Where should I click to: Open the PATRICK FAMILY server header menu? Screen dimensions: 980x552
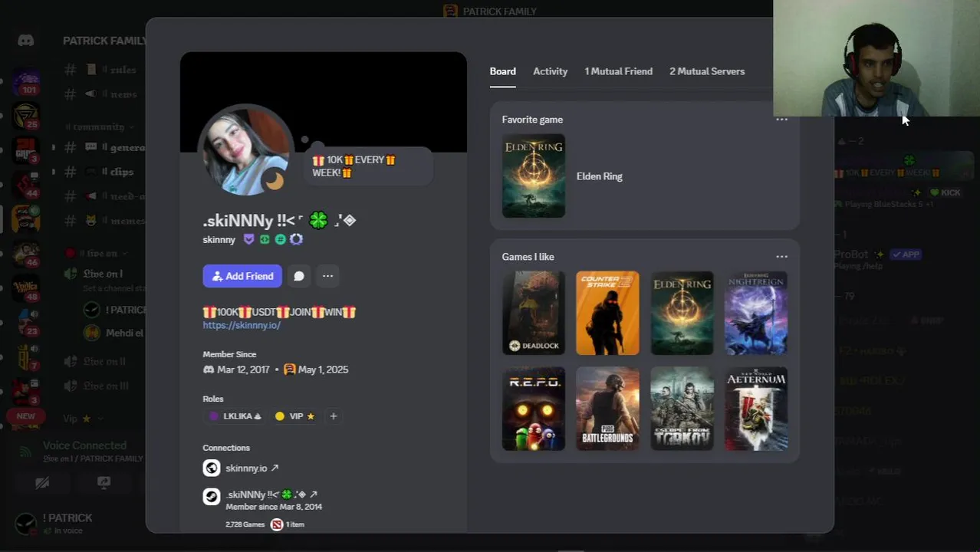105,41
